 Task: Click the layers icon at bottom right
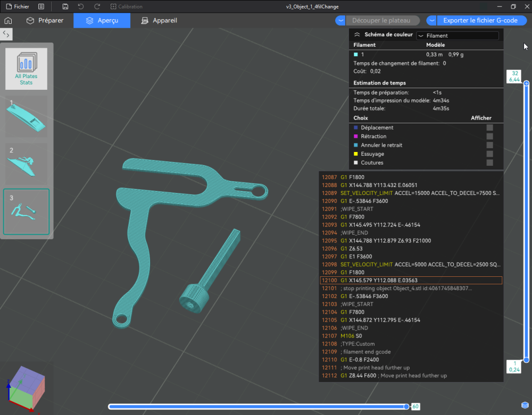tap(525, 405)
